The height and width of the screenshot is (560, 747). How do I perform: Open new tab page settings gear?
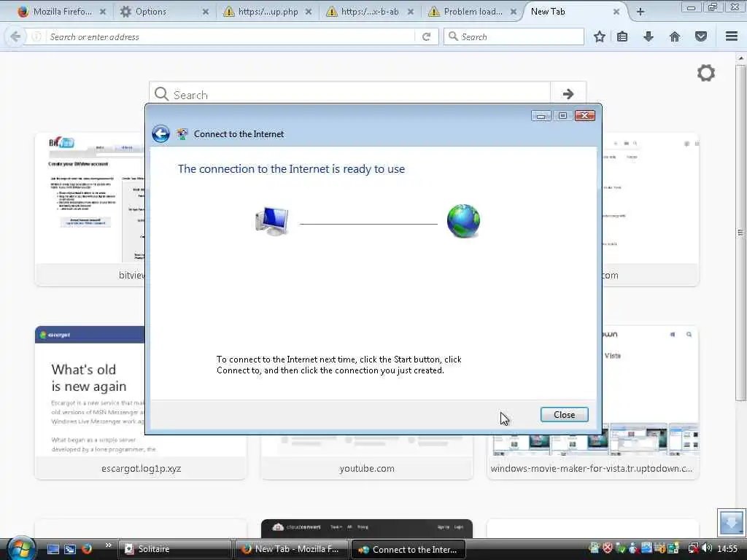point(706,73)
